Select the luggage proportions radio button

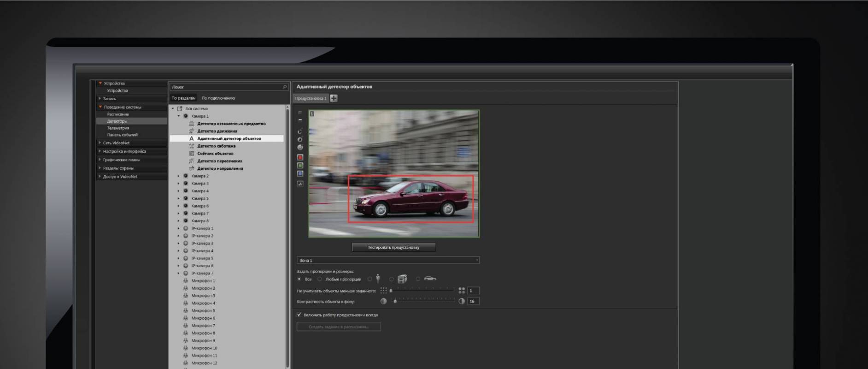click(x=392, y=279)
